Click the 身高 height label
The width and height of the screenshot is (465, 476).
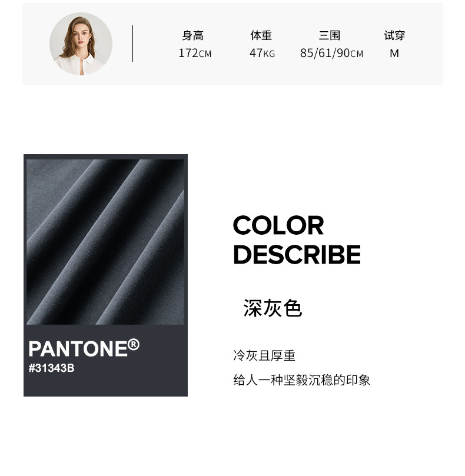[193, 35]
